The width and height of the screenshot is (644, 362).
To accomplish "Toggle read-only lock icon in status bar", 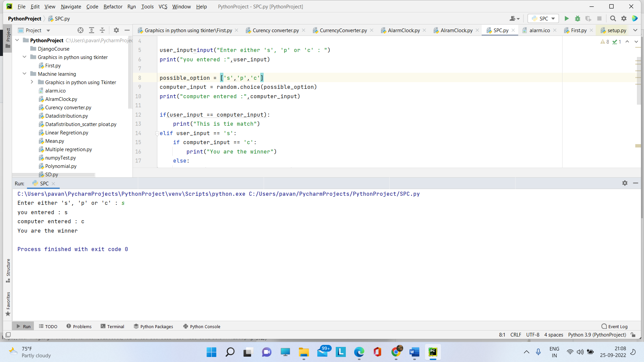I will tap(633, 335).
